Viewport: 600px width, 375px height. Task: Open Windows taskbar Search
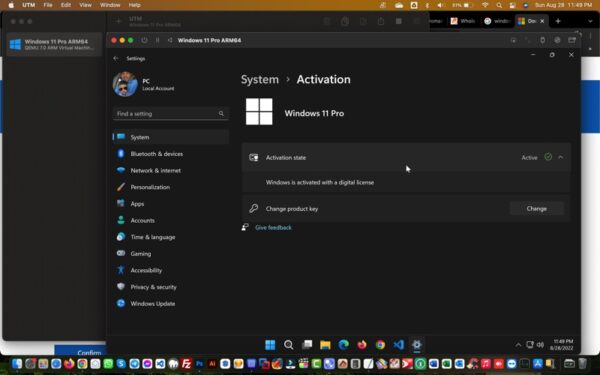point(289,345)
